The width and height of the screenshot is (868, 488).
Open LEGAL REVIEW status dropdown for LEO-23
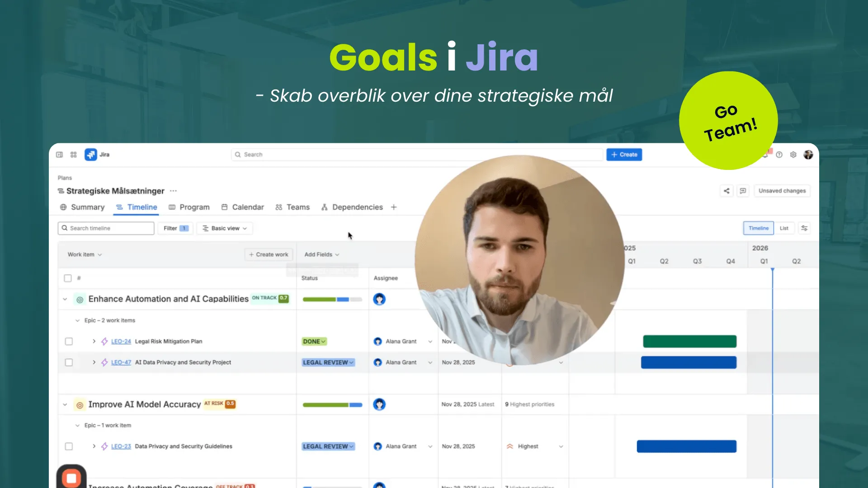328,446
